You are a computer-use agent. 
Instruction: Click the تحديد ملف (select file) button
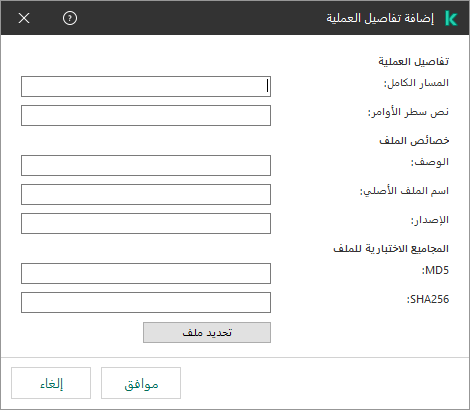pos(207,332)
